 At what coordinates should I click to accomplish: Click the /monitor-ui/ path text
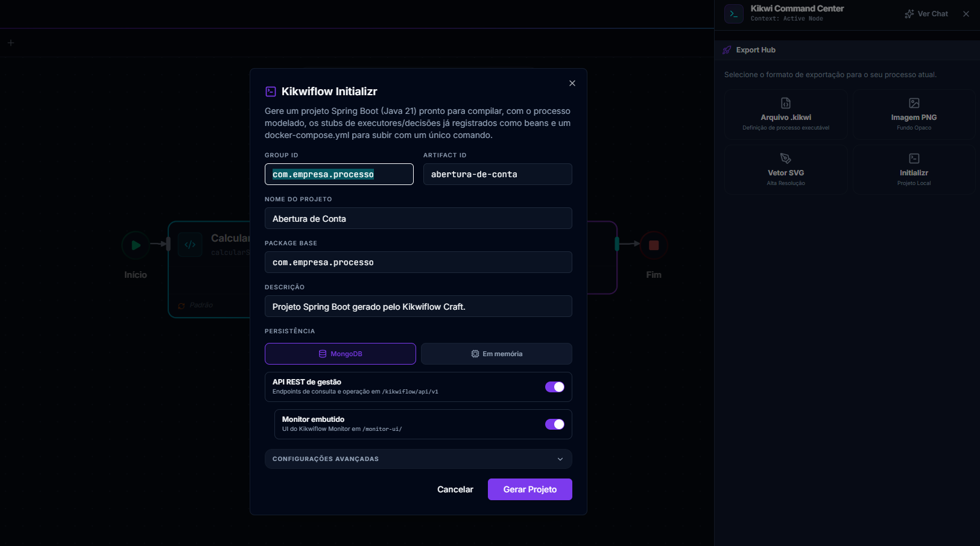tap(382, 429)
